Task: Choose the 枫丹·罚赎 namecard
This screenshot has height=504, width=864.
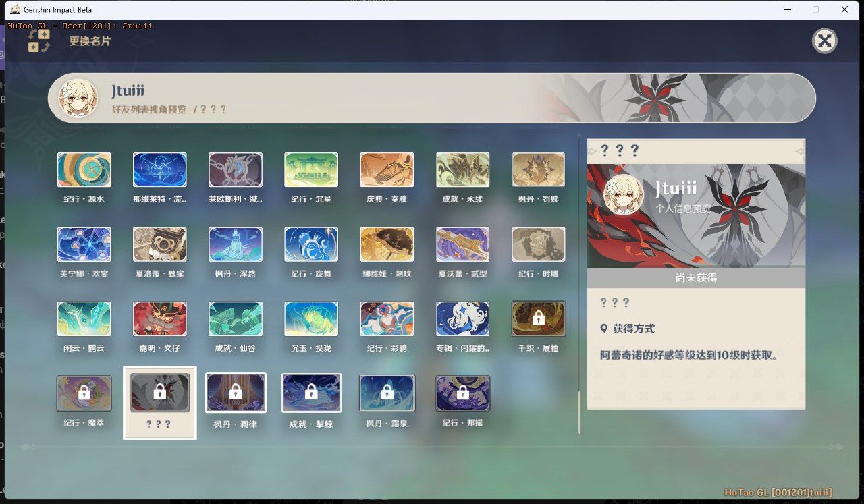Action: click(539, 169)
